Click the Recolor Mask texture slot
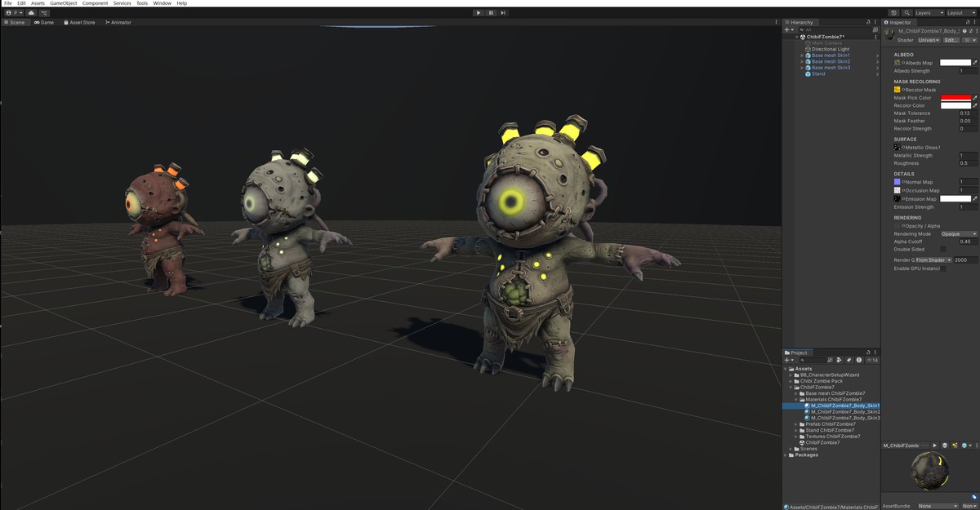Viewport: 980px width, 510px height. point(898,89)
